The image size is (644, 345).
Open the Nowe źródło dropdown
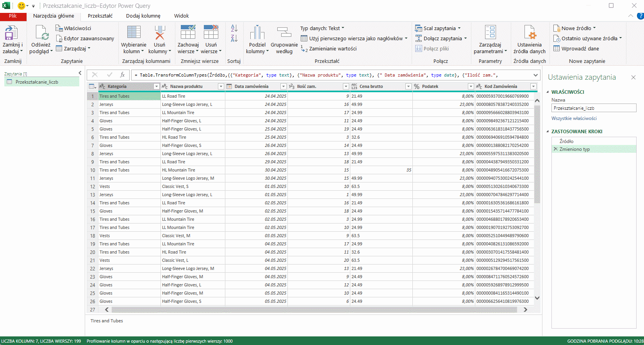click(574, 28)
